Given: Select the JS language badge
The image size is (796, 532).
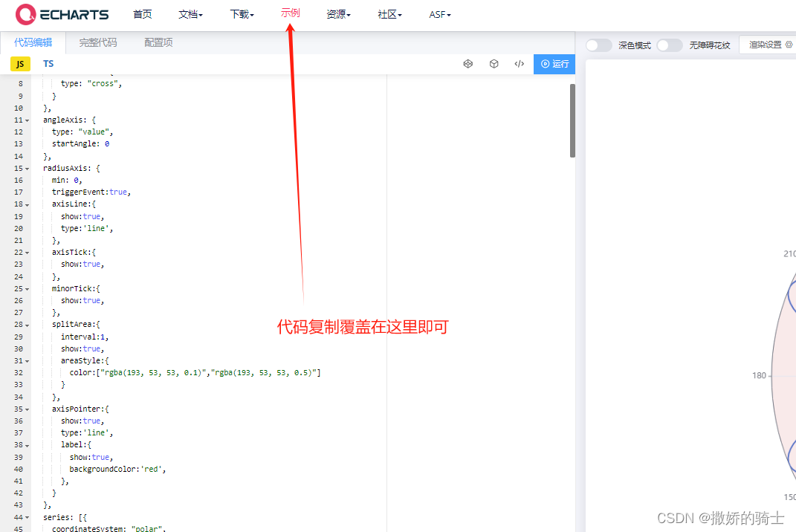Looking at the screenshot, I should 19,64.
